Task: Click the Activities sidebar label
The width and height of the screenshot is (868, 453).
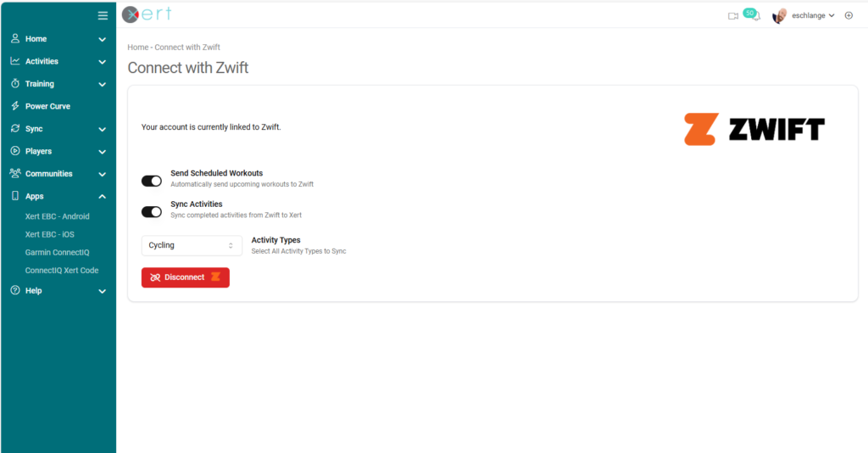Action: pos(42,61)
